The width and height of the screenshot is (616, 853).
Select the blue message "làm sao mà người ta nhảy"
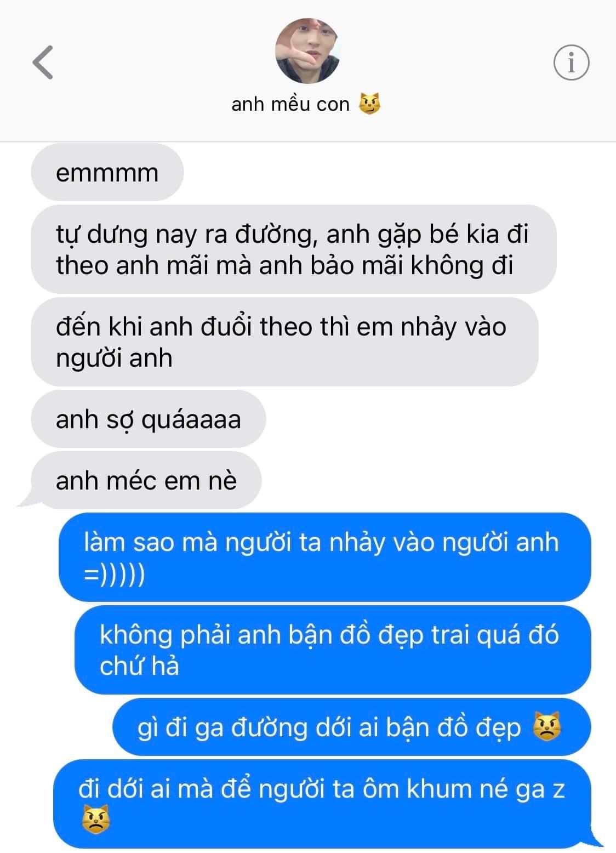click(x=325, y=558)
